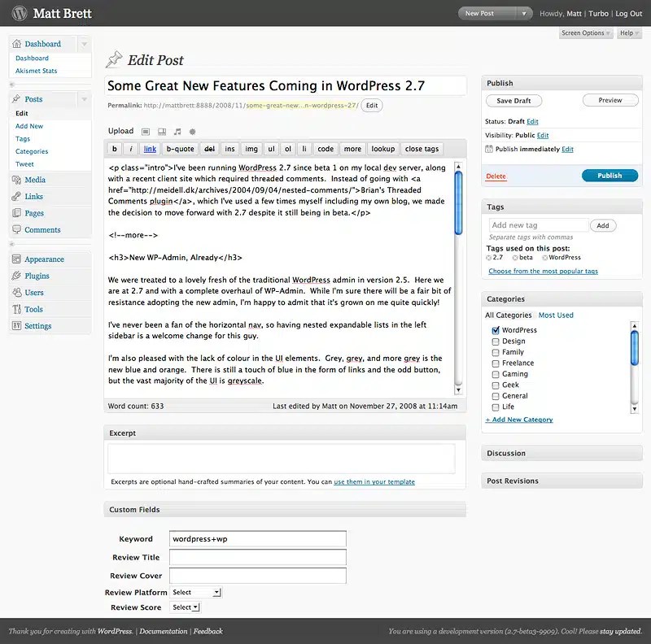Click the + Add New Category link
The width and height of the screenshot is (651, 644).
pos(519,420)
